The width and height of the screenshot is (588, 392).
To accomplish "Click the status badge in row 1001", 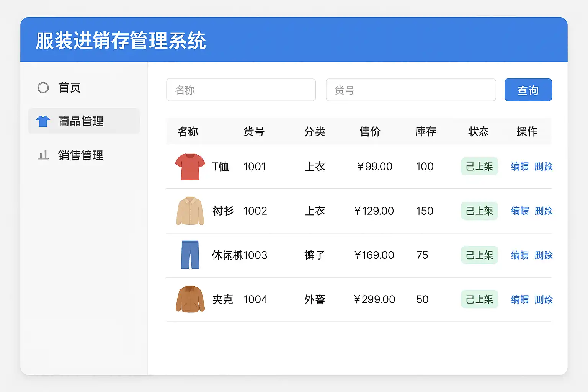I will coord(479,167).
